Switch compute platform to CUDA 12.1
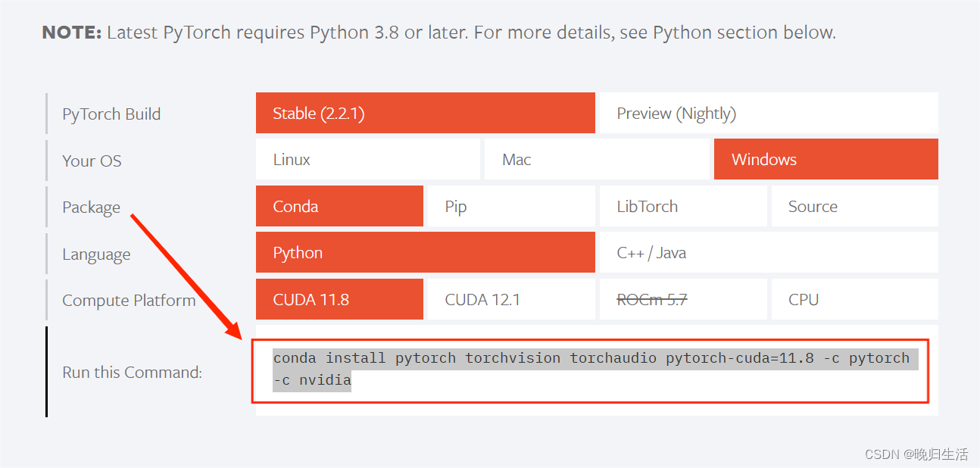This screenshot has width=980, height=468. tap(511, 299)
